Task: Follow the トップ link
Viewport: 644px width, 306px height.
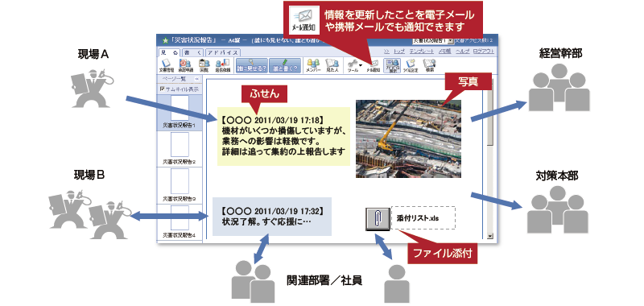Action: 399,52
